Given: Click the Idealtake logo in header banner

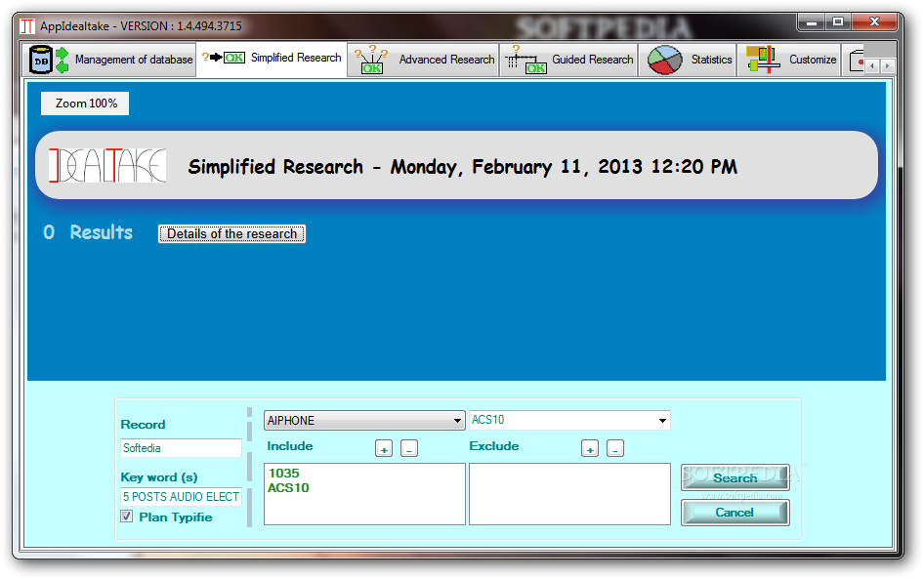Looking at the screenshot, I should 107,166.
